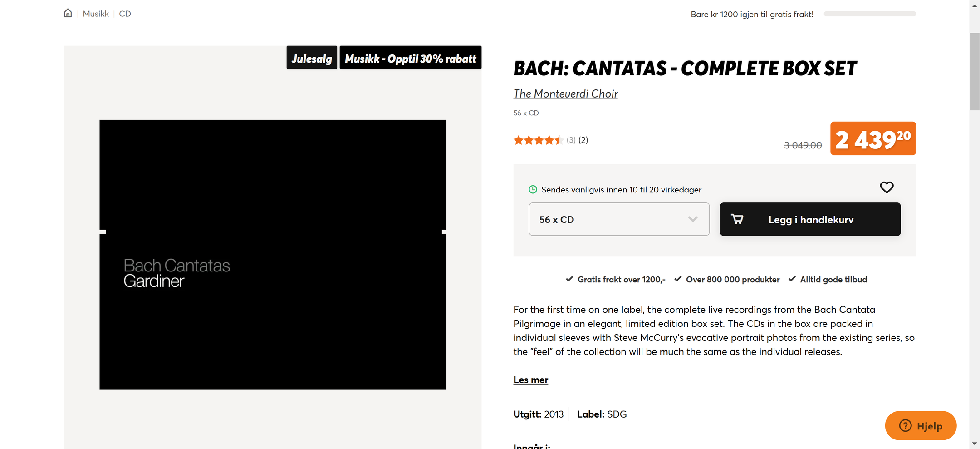
Task: Click the review count (2) link
Action: coord(583,140)
